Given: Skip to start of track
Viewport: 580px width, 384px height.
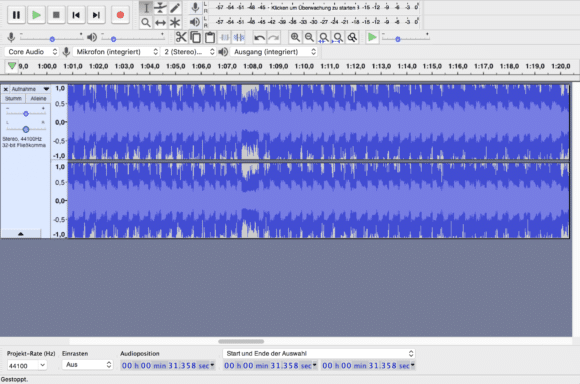Looking at the screenshot, I should tap(76, 15).
